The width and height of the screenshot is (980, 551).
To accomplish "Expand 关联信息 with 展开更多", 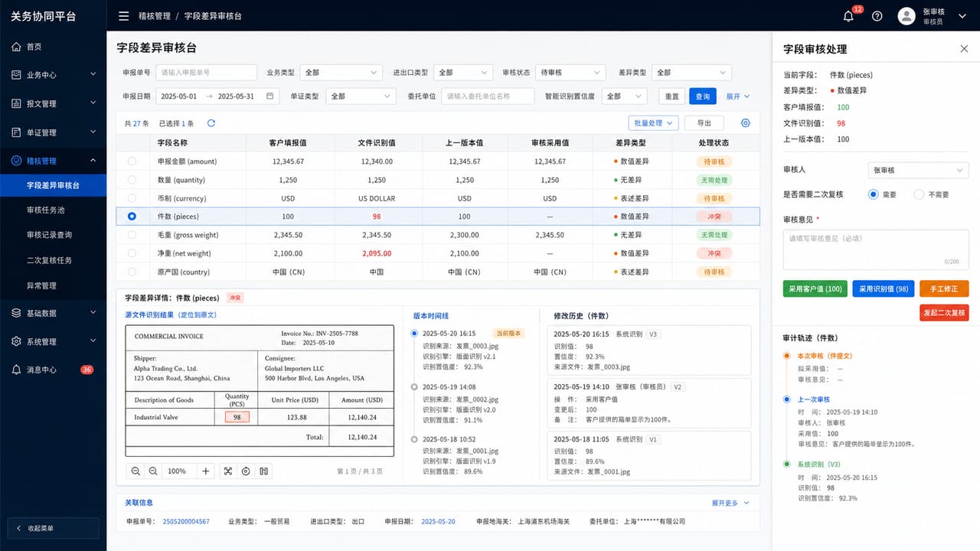I will point(730,503).
